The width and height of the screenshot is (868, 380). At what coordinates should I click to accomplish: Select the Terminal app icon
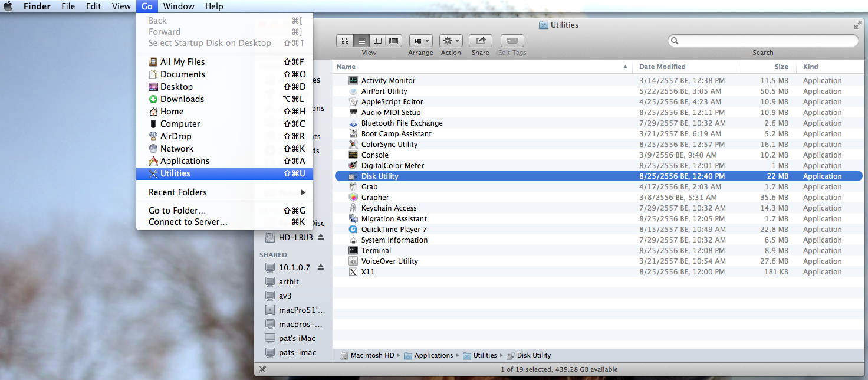point(353,251)
